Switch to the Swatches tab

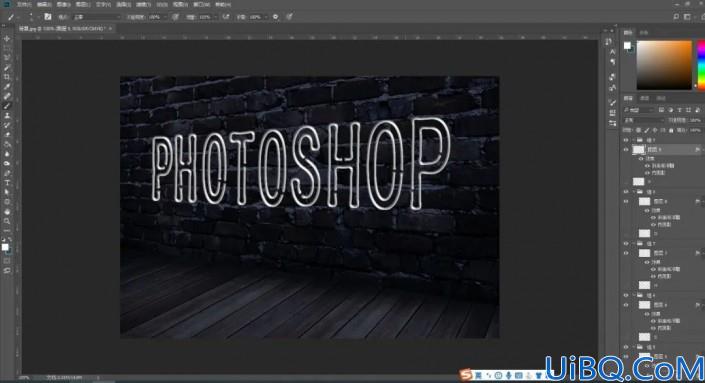coord(644,32)
